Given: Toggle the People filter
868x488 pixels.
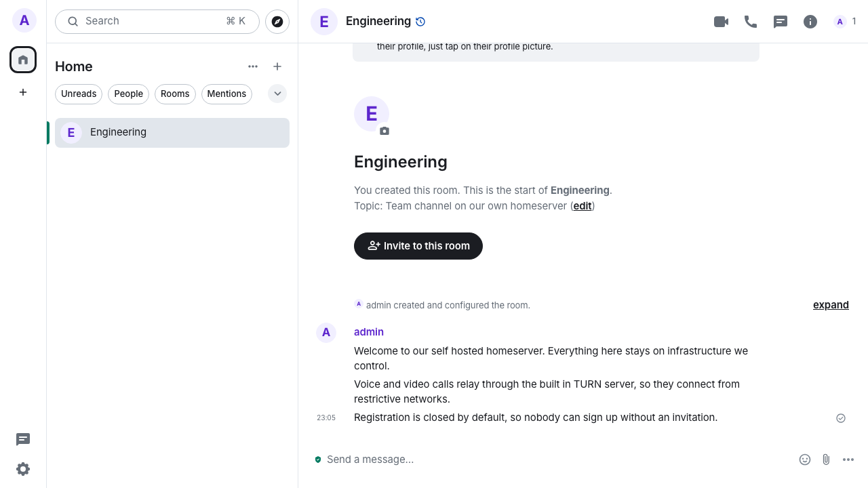Looking at the screenshot, I should (x=128, y=94).
